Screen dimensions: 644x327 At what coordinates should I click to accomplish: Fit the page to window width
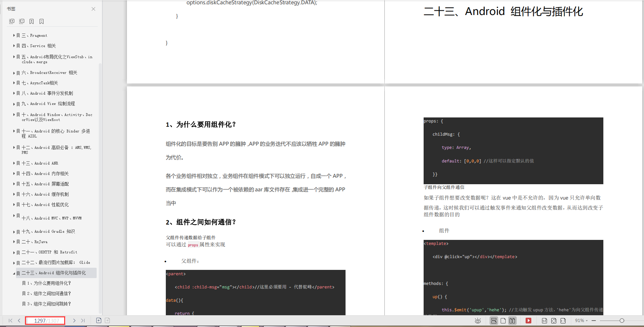tap(563, 321)
